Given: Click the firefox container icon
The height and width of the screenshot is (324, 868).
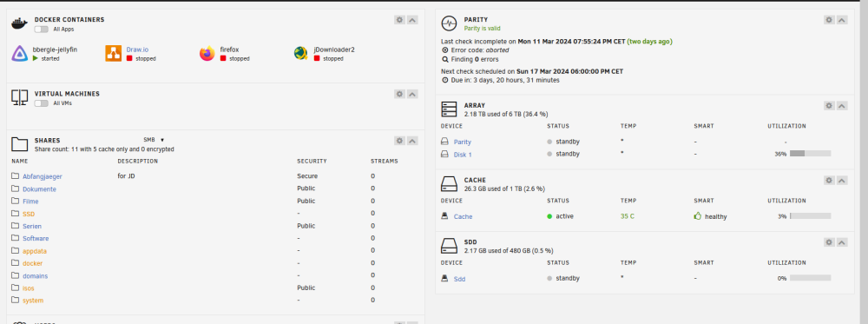Looking at the screenshot, I should tap(207, 54).
